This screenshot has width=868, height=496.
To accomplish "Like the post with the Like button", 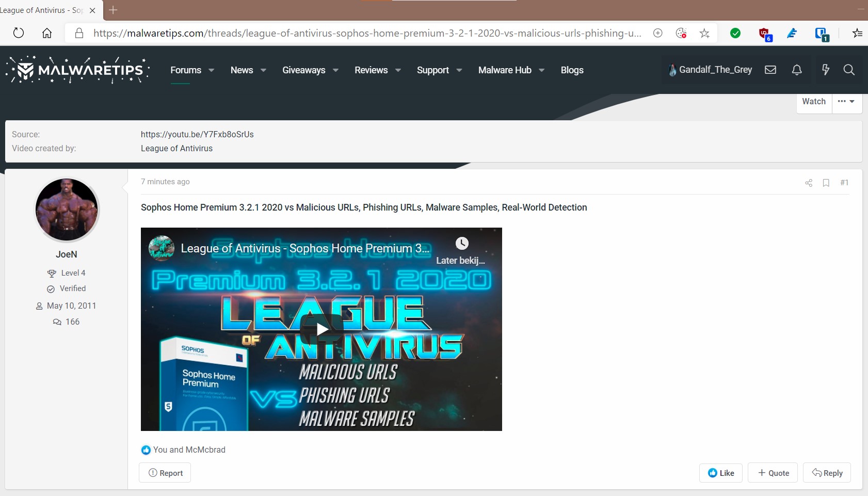I will tap(721, 473).
